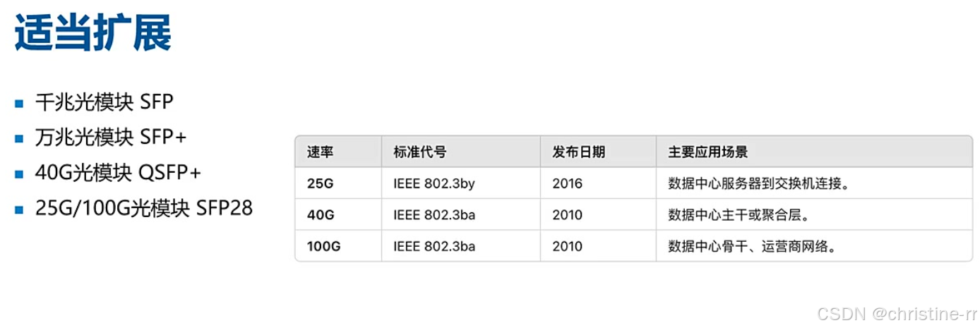Viewport: 980px width, 330px height.
Task: Click the 速率 column header
Action: pyautogui.click(x=320, y=152)
